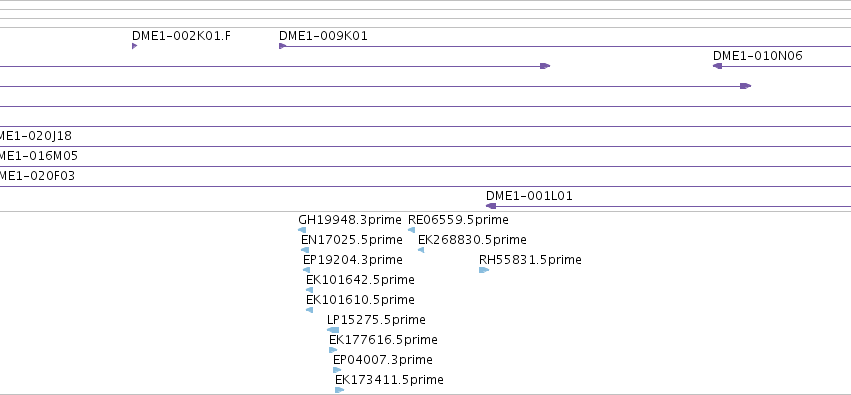Select the DME1-001L01 arrowhead
This screenshot has height=395, width=851.
491,206
